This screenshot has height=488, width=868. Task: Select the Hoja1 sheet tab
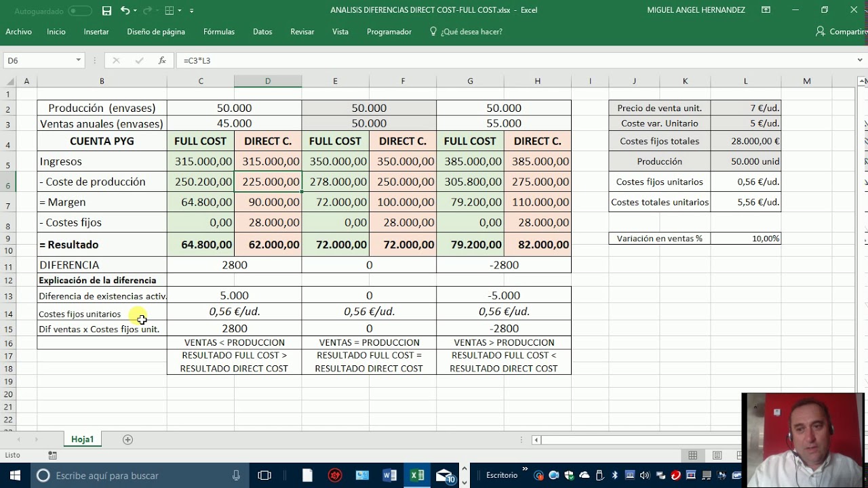pos(83,439)
